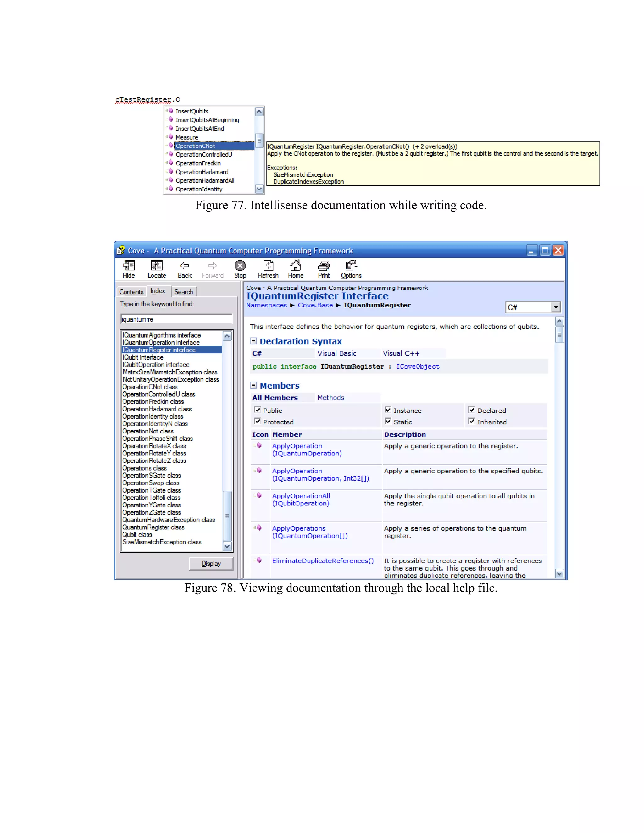This screenshot has height=833, width=644.
Task: Select OperationIdentity in Intellisense list
Action: (199, 189)
